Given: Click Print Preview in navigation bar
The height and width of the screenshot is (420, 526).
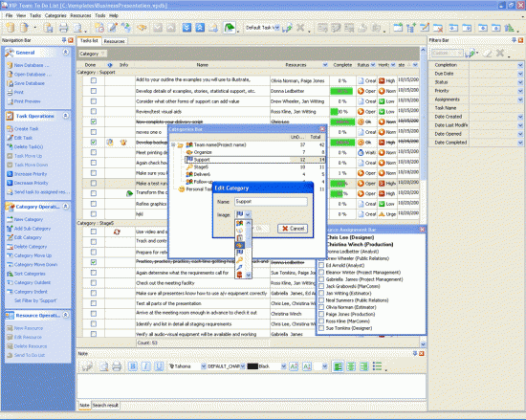Looking at the screenshot, I should pyautogui.click(x=27, y=101).
